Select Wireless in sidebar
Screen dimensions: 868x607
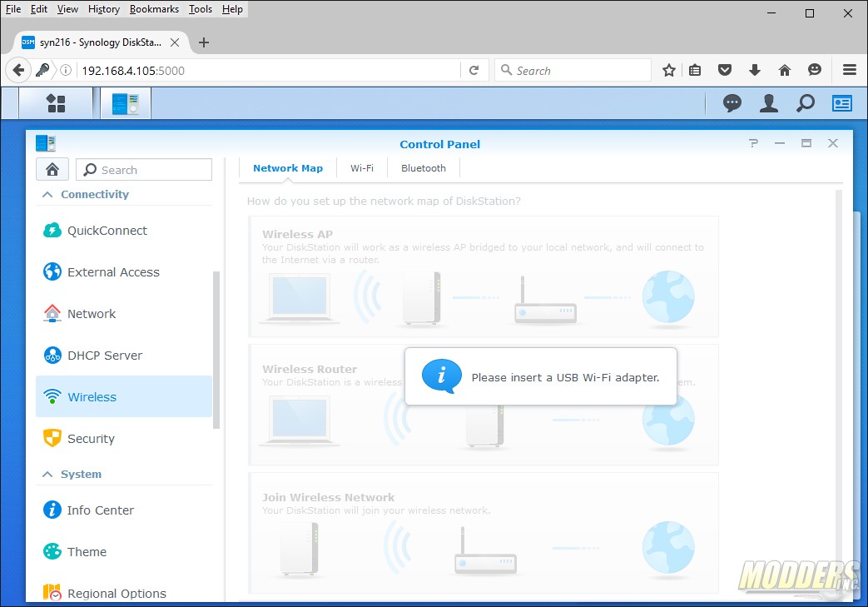[x=124, y=396]
